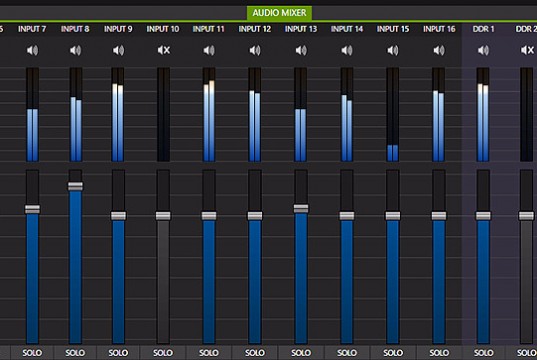Screen dimensions: 537x360
Task: Select the INPUT 12 channel label
Action: (255, 29)
